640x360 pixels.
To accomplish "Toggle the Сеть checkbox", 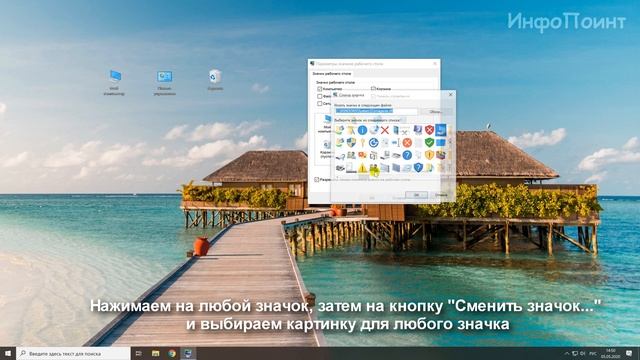I will click(x=320, y=104).
